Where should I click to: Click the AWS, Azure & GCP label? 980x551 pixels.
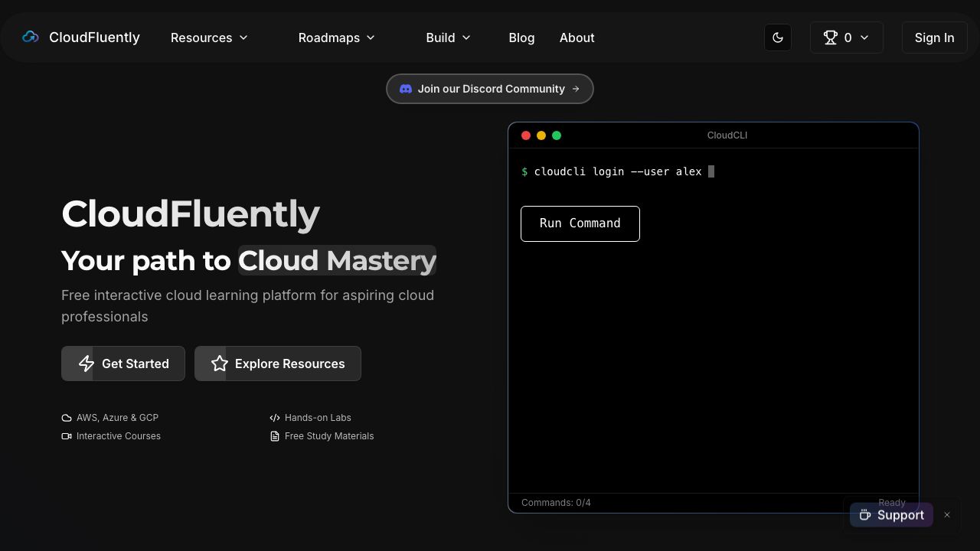[117, 418]
